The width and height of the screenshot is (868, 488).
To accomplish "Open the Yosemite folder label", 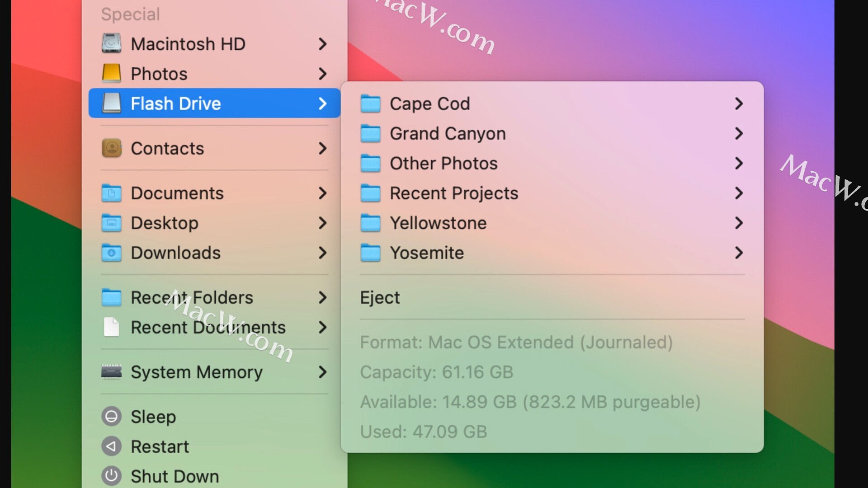I will 427,253.
